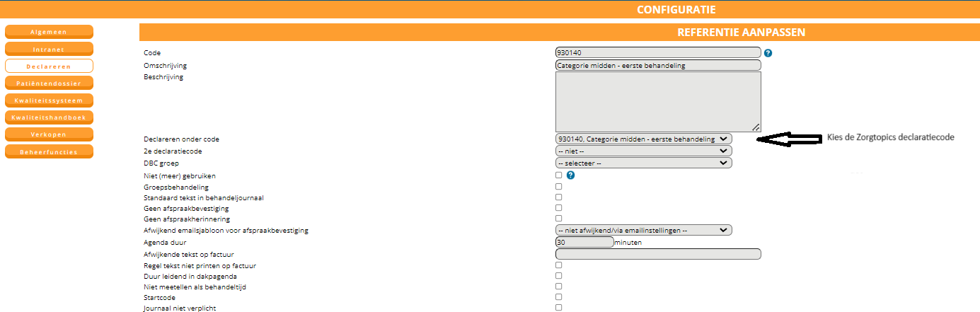
Task: Enable Journaal niet verplicht option
Action: pos(559,308)
